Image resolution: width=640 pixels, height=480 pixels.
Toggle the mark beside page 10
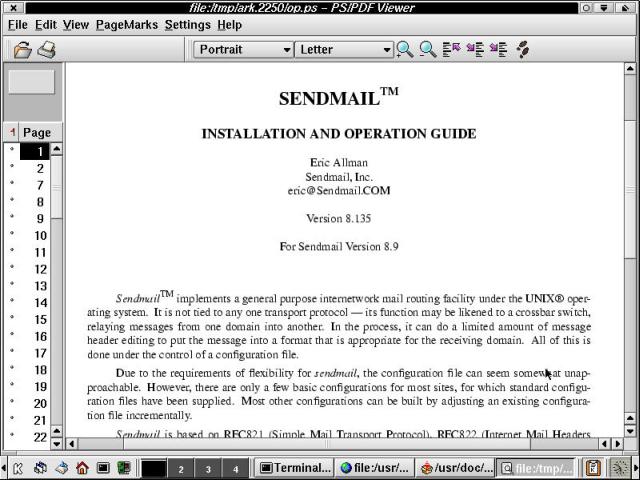11,236
